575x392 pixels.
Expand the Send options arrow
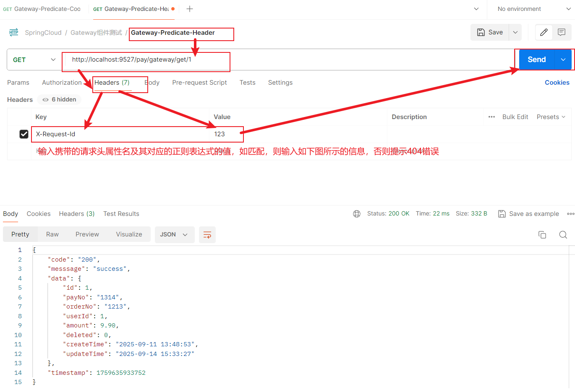click(563, 60)
